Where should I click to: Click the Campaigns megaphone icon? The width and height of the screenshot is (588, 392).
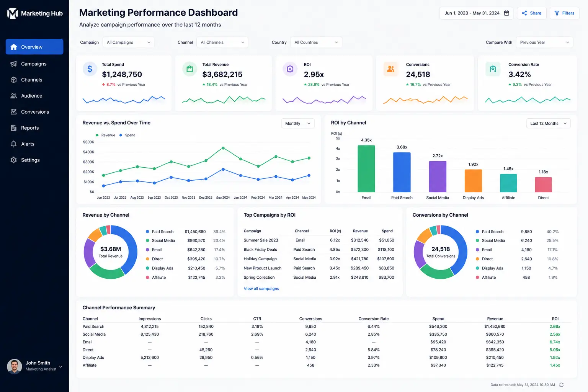coord(14,64)
